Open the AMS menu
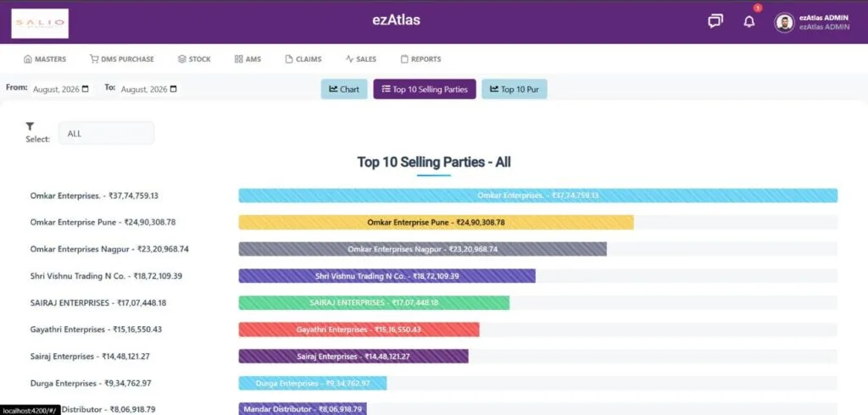Screen dimensions: 868x415 pyautogui.click(x=248, y=59)
